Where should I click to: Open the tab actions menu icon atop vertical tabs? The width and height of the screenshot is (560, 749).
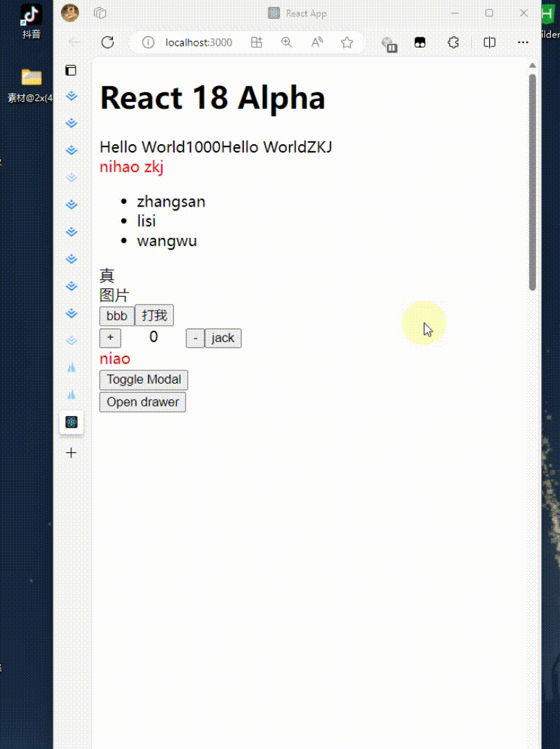coord(71,70)
